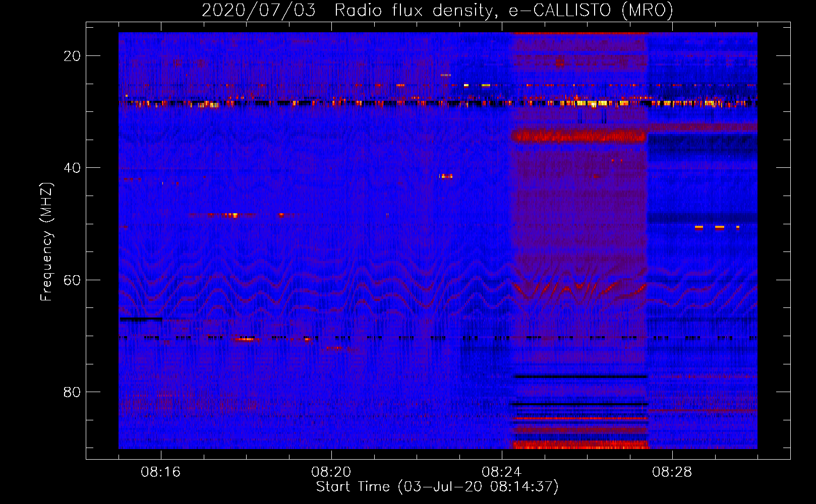Click the '08:24' time tick label
The height and width of the screenshot is (504, 816).
502,472
